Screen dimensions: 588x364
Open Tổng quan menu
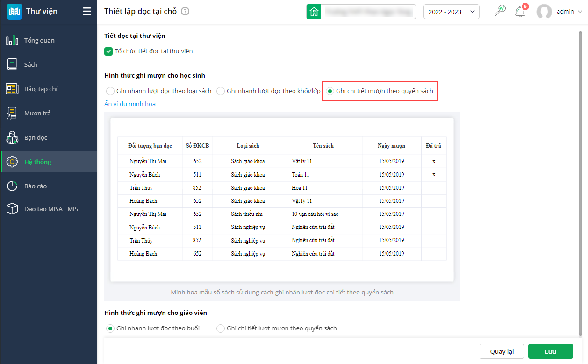click(x=49, y=40)
